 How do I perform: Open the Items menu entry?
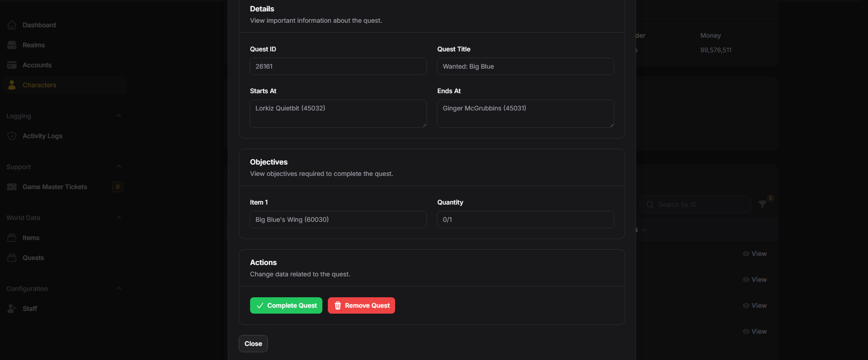tap(31, 238)
